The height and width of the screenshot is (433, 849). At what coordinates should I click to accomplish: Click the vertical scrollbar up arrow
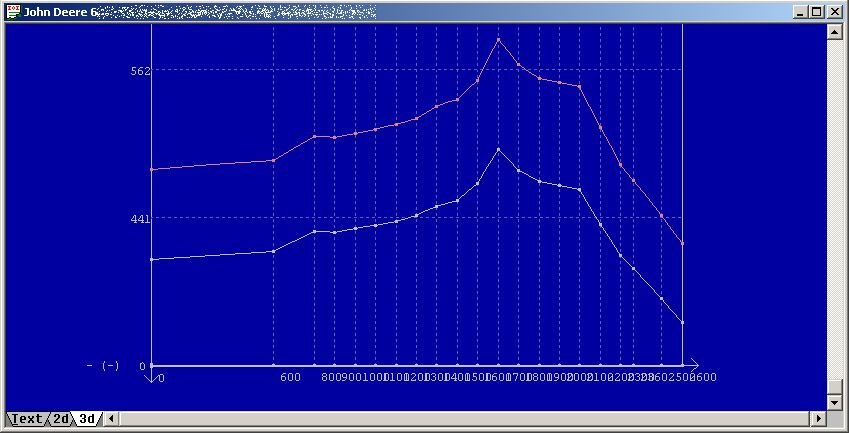836,30
